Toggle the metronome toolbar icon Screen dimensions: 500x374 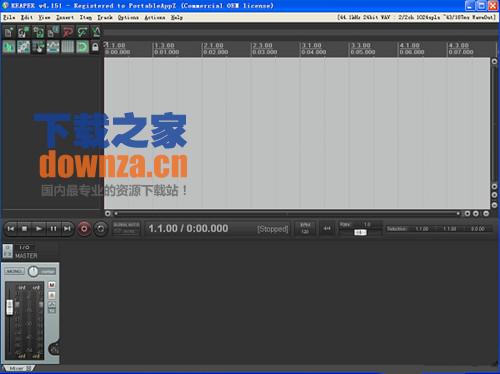tap(96, 32)
